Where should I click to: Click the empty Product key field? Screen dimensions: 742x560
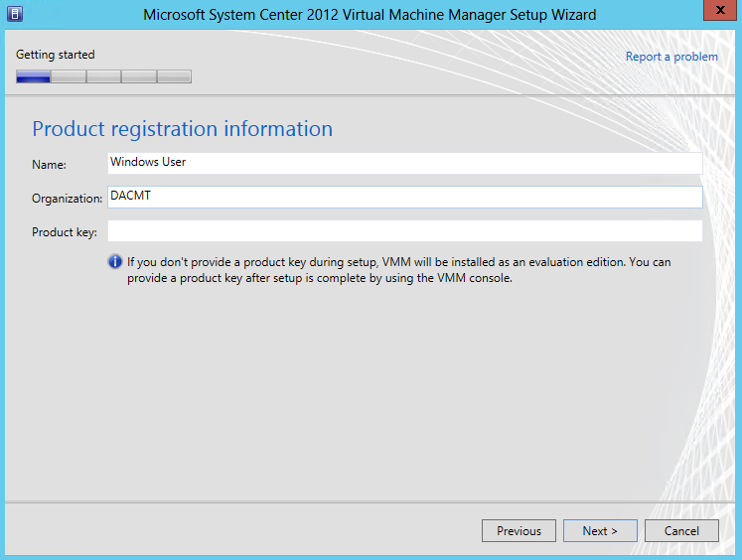(405, 230)
